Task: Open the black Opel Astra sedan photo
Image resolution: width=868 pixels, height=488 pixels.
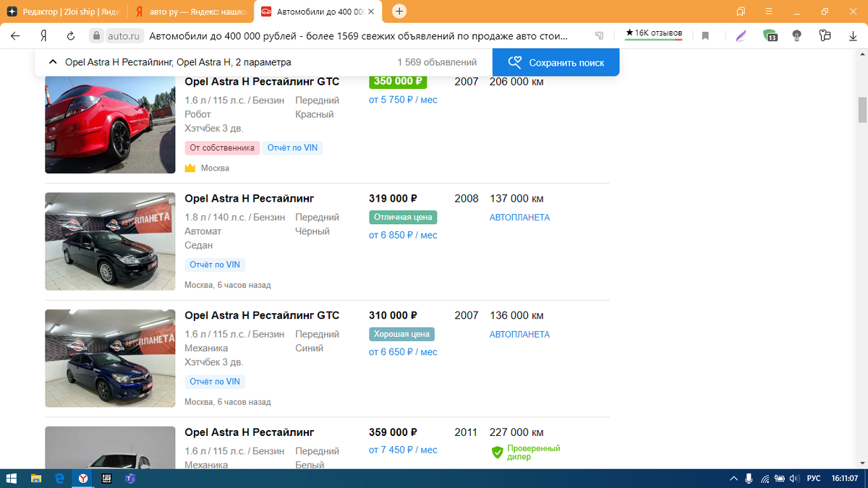Action: [x=110, y=241]
